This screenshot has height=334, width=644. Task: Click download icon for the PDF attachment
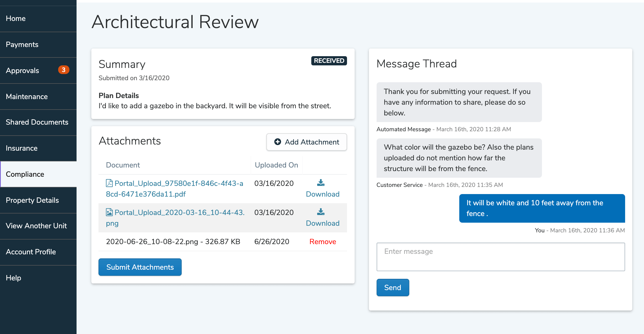click(321, 183)
